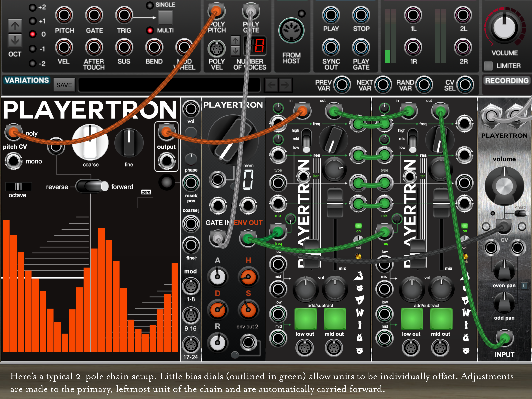Image resolution: width=532 pixels, height=399 pixels.
Task: Toggle the LIMITER checkbox
Action: point(488,66)
